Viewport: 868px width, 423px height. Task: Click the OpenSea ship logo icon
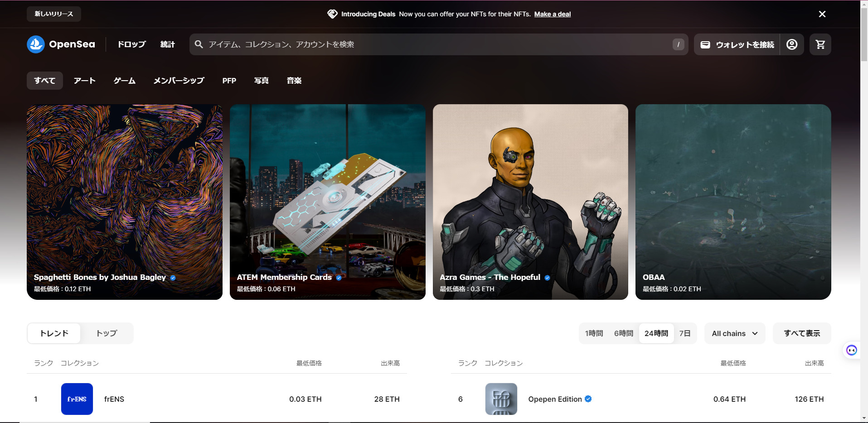[36, 44]
